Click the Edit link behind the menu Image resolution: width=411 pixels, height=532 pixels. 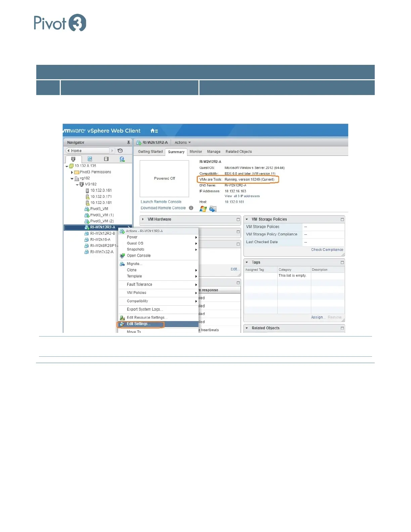click(235, 269)
